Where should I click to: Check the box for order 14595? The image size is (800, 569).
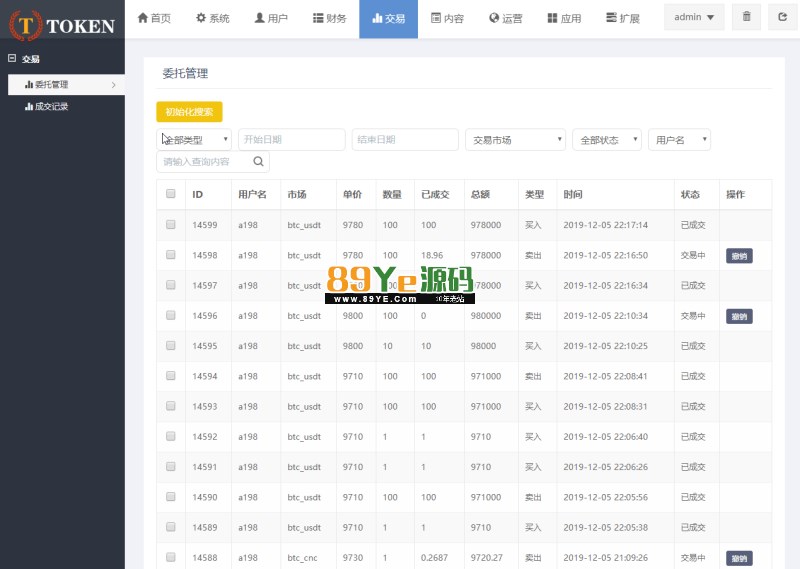point(171,345)
